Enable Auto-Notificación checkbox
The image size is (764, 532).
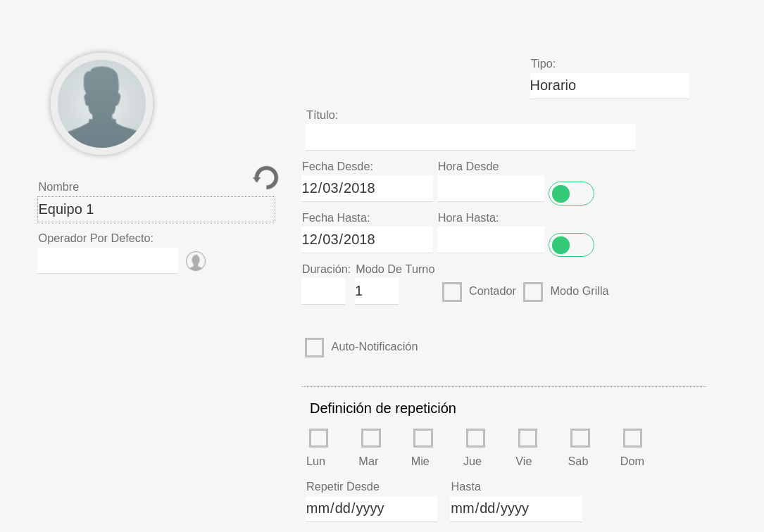tap(314, 348)
